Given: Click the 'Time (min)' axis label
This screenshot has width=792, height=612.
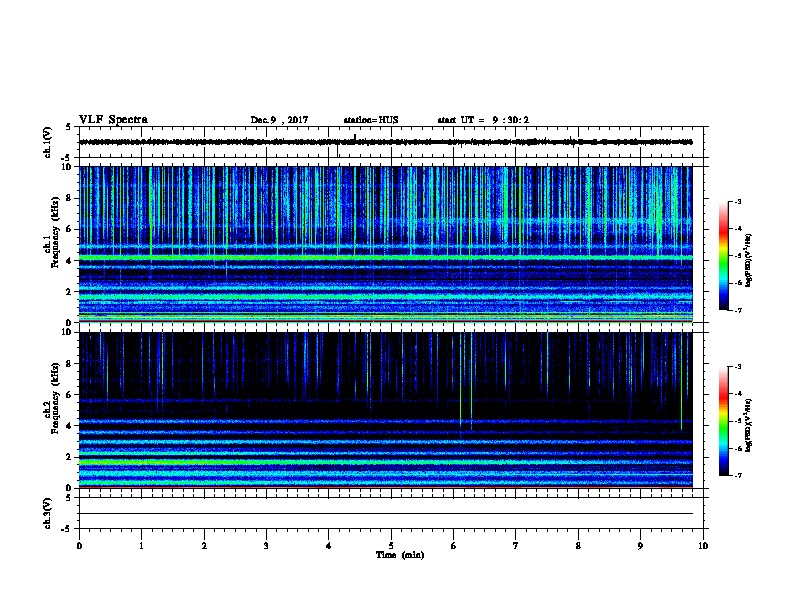Looking at the screenshot, I should (400, 555).
